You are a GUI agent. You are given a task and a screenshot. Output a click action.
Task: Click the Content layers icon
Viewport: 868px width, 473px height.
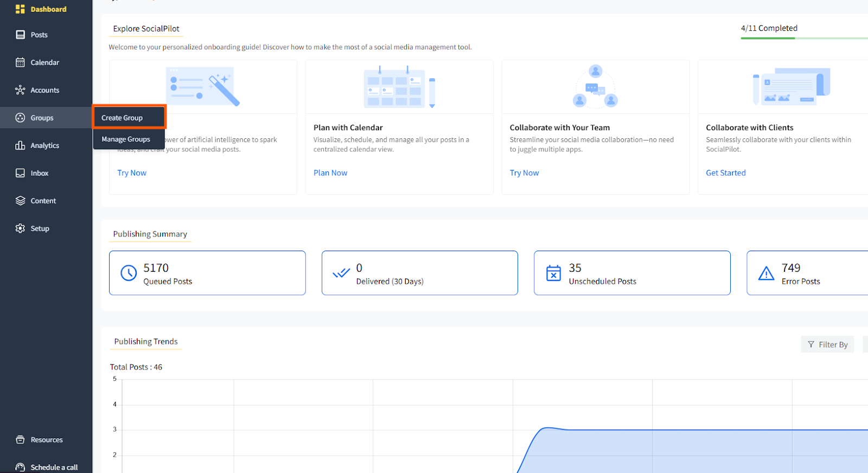tap(20, 201)
